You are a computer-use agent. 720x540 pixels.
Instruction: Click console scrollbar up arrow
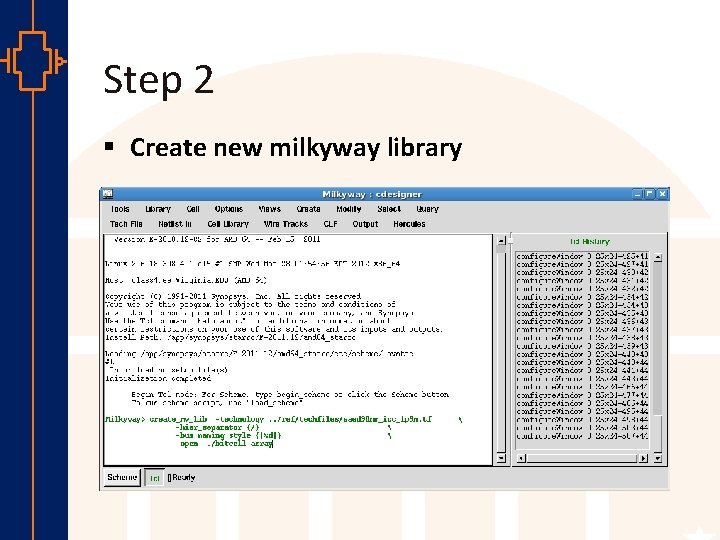click(x=501, y=240)
